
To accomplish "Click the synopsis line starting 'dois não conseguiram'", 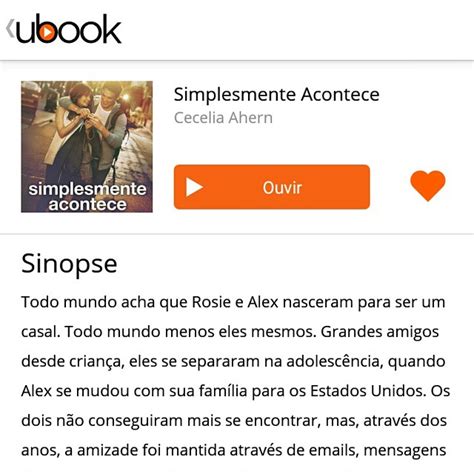I will (x=234, y=420).
